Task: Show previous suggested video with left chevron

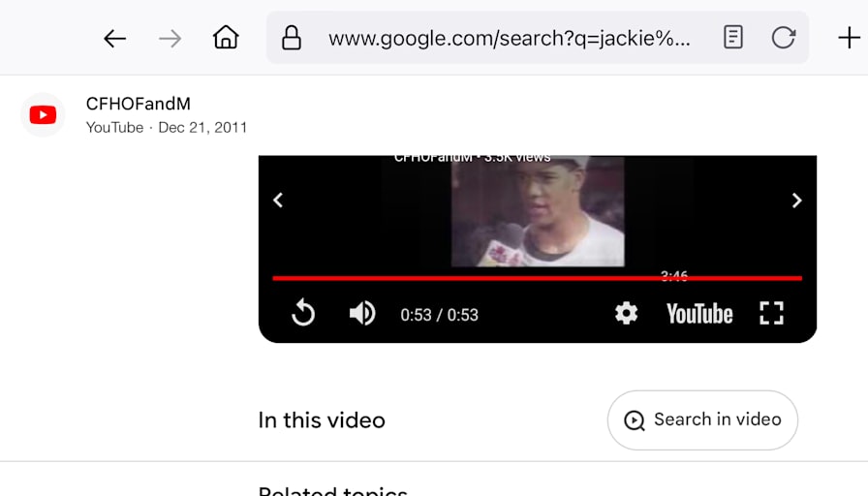Action: 278,200
